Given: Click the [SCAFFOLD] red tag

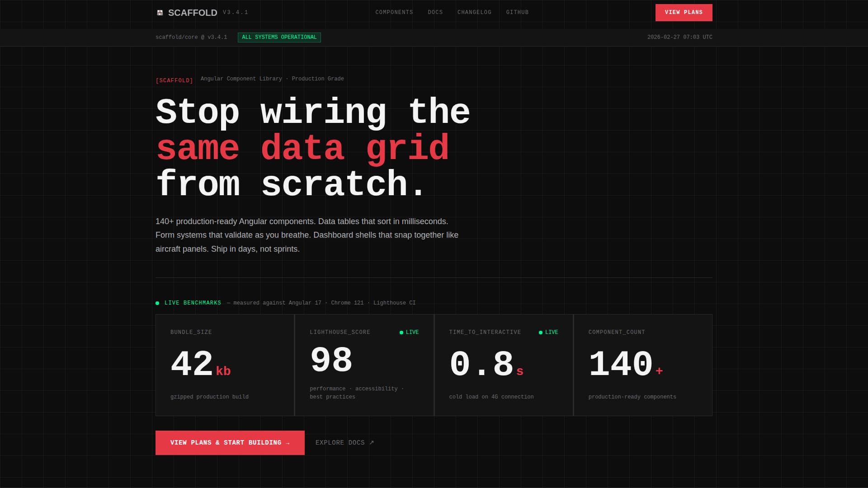Looking at the screenshot, I should pos(175,80).
